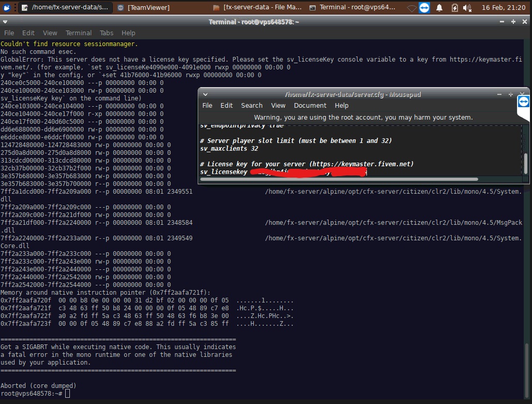Open the notification bell icon
The height and width of the screenshot is (404, 532).
tap(439, 8)
